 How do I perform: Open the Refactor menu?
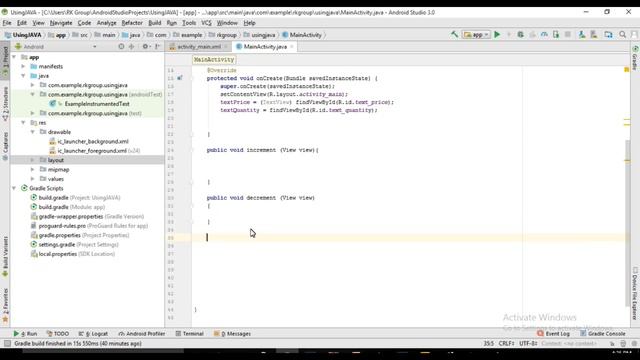[x=132, y=23]
